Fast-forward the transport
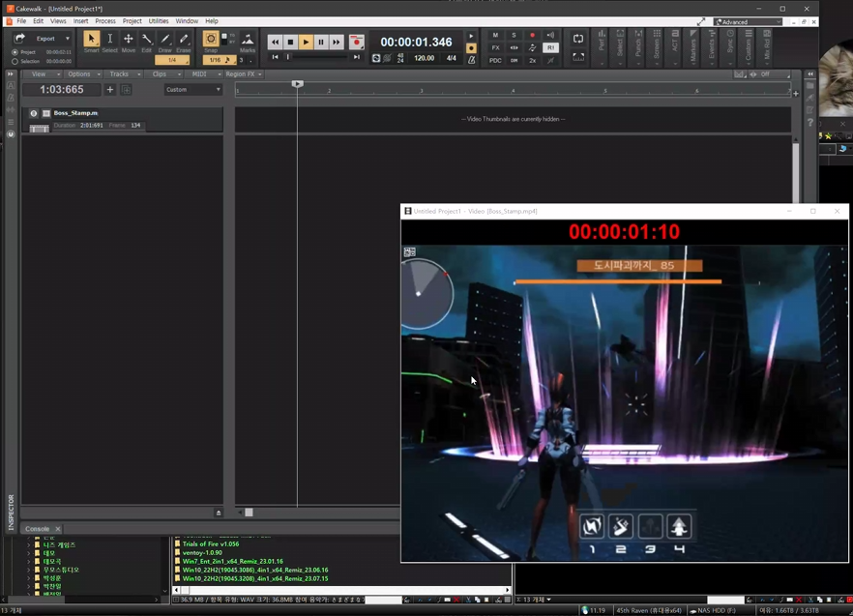The image size is (853, 616). 337,42
